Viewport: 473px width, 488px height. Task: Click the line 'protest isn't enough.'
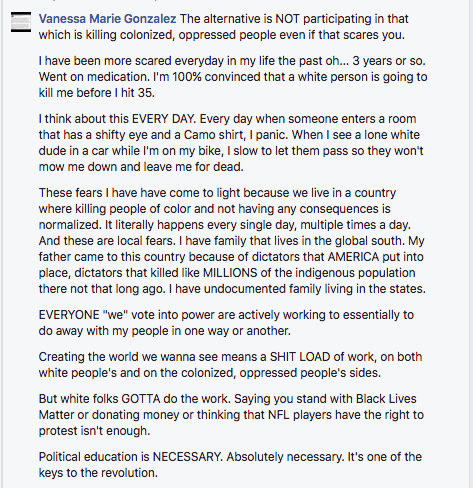coord(94,431)
